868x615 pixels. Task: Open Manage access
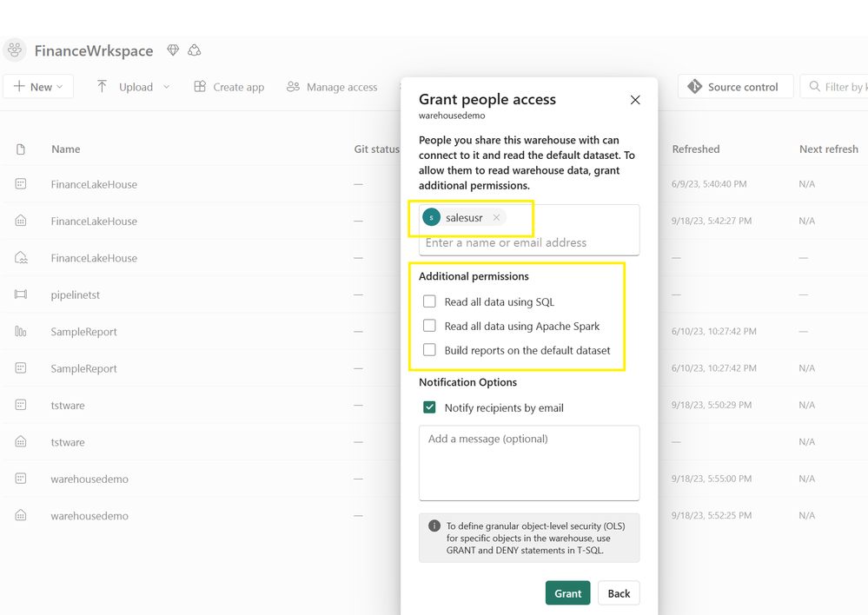tap(331, 87)
